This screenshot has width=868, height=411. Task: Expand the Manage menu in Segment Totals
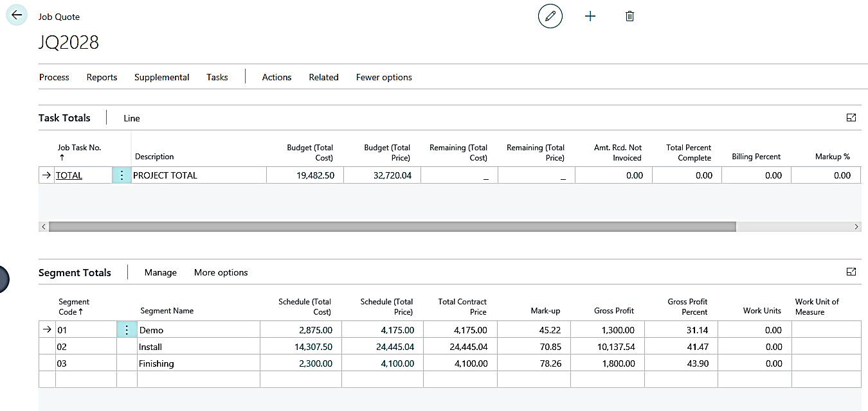click(160, 272)
